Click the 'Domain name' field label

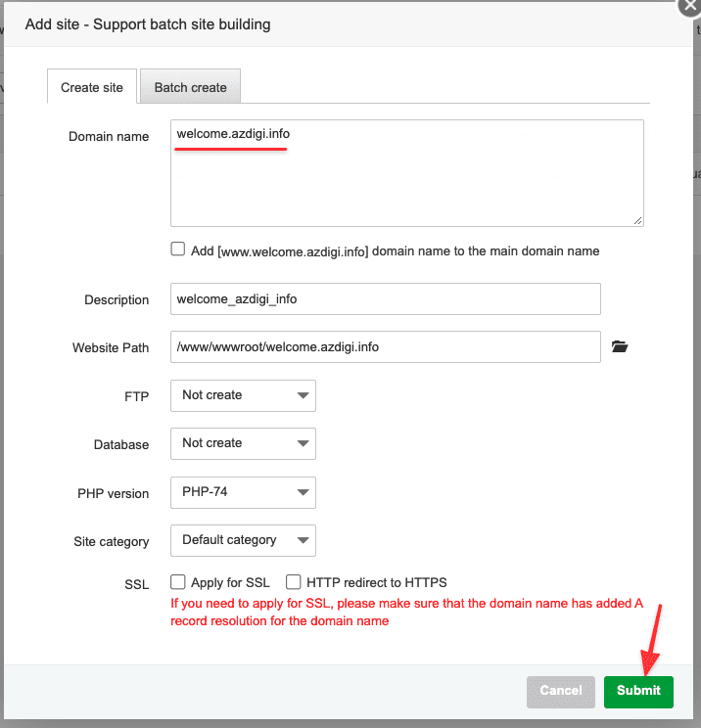coord(109,137)
